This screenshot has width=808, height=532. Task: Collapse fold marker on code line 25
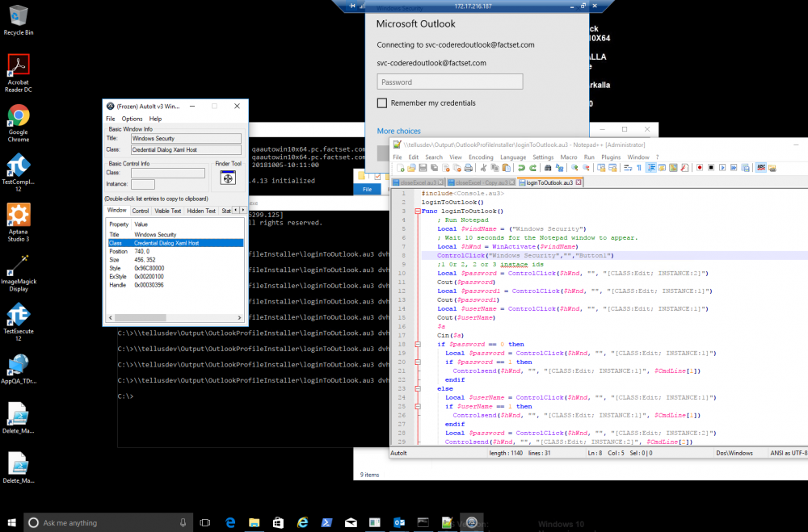pos(418,406)
